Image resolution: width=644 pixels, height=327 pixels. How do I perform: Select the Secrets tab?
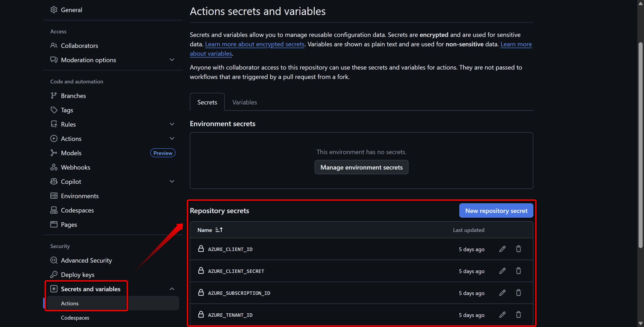[x=207, y=102]
